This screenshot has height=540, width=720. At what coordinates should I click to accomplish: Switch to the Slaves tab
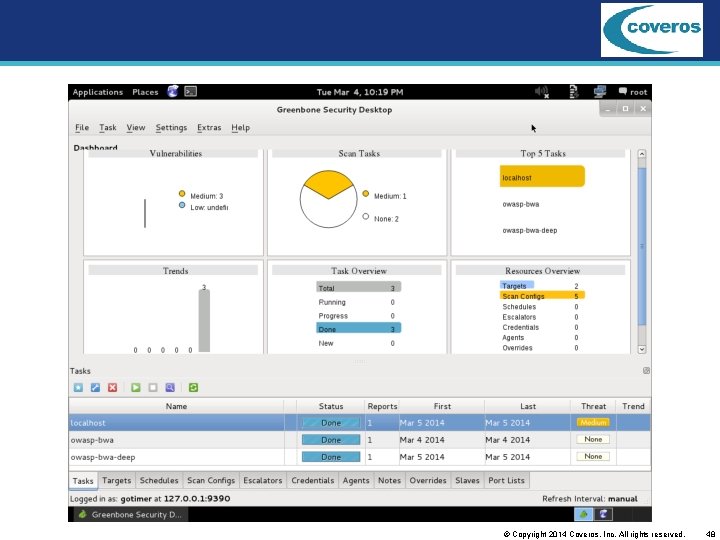(467, 480)
